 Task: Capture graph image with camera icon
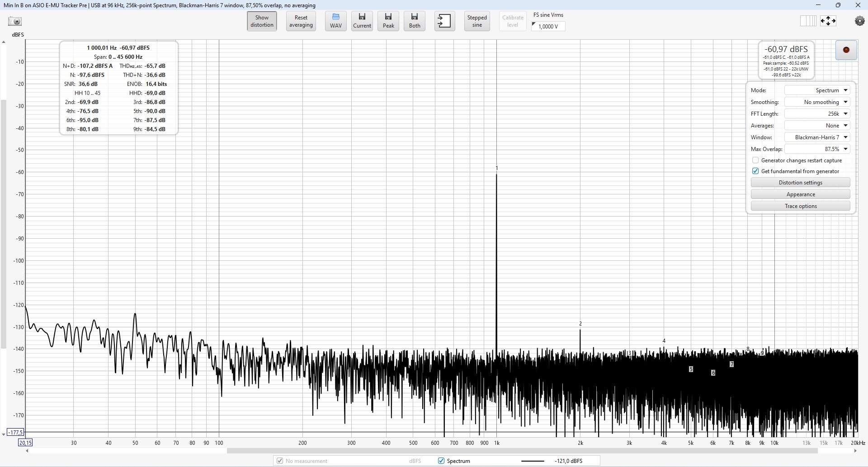[x=15, y=21]
